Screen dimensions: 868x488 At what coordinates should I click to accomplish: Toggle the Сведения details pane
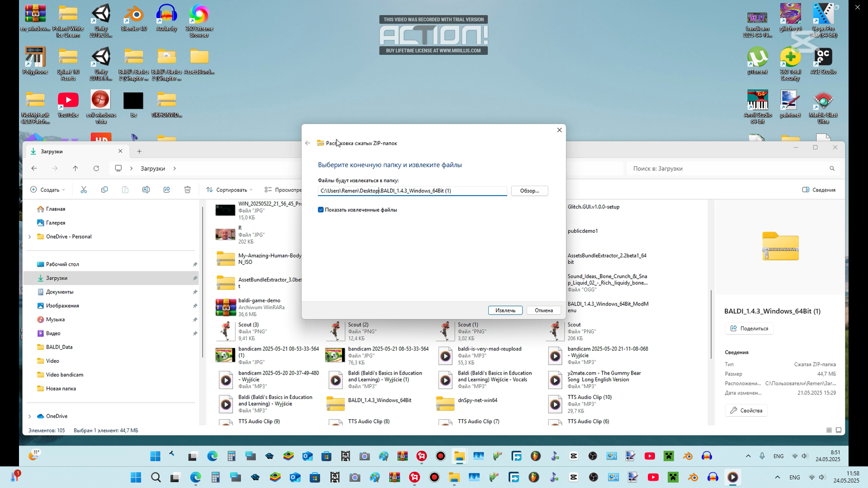(819, 190)
